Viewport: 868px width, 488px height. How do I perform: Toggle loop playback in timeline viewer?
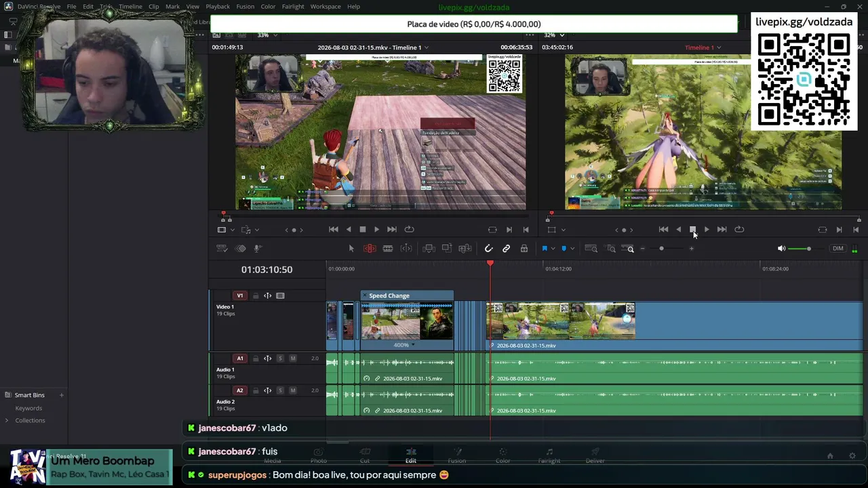(739, 230)
